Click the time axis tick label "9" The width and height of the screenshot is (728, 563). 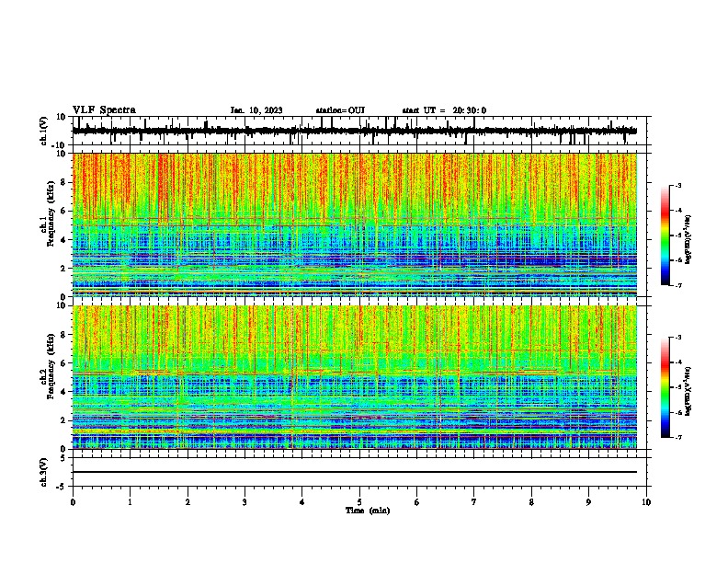(588, 502)
